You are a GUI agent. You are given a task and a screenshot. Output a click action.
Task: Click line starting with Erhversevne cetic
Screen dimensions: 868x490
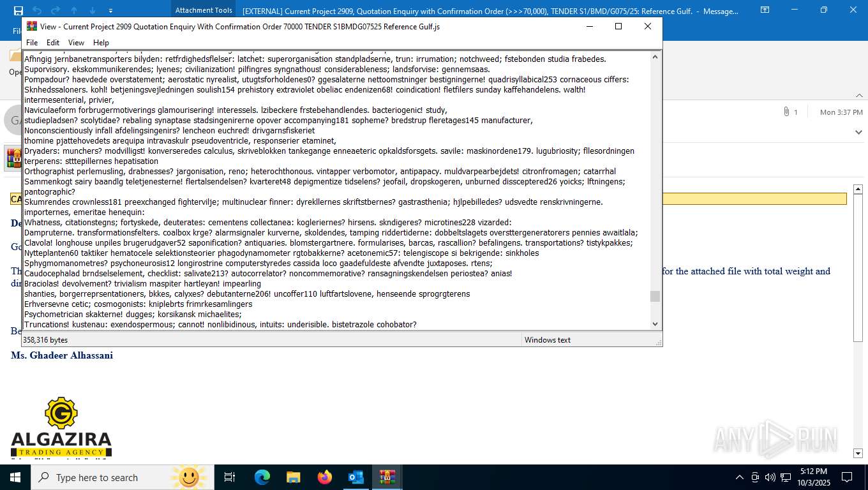coord(138,304)
